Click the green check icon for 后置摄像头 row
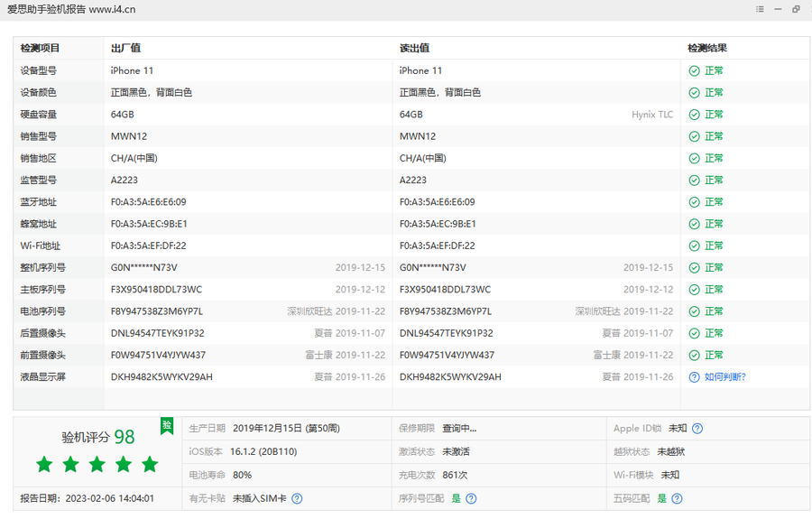Screen dimensions: 812x519 [695, 334]
